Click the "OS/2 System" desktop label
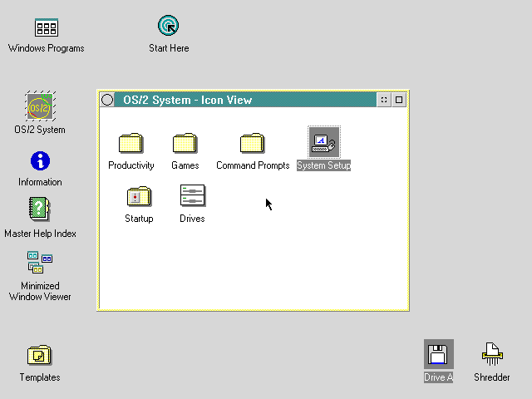 click(x=40, y=130)
